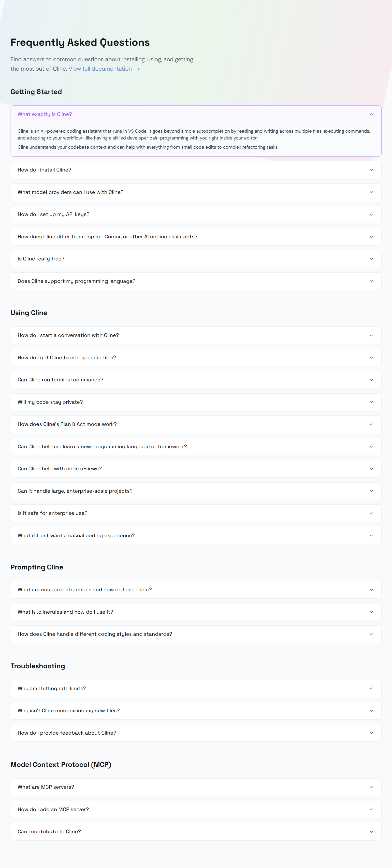Click chevron beside 'Can I contribute to Cline?'
The image size is (392, 868).
tap(371, 832)
